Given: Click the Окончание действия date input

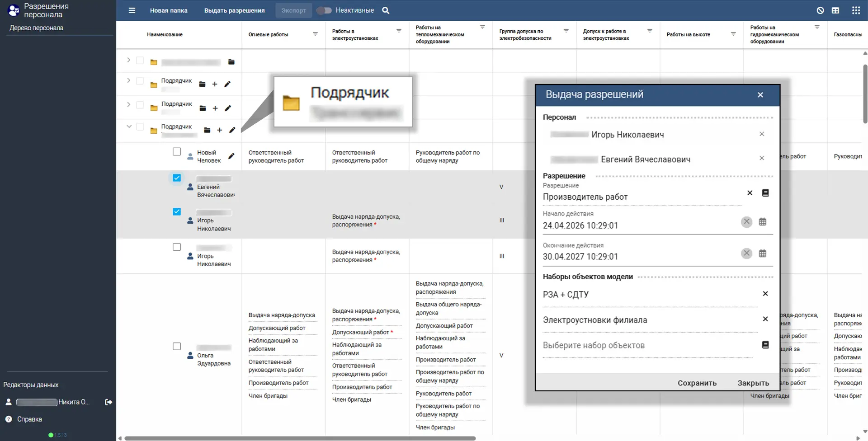Looking at the screenshot, I should tap(641, 257).
